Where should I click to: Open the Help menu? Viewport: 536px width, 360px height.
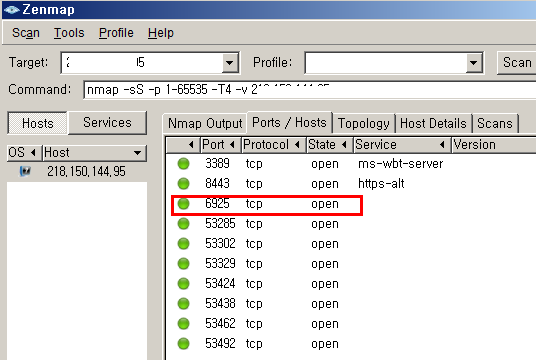coord(161,33)
